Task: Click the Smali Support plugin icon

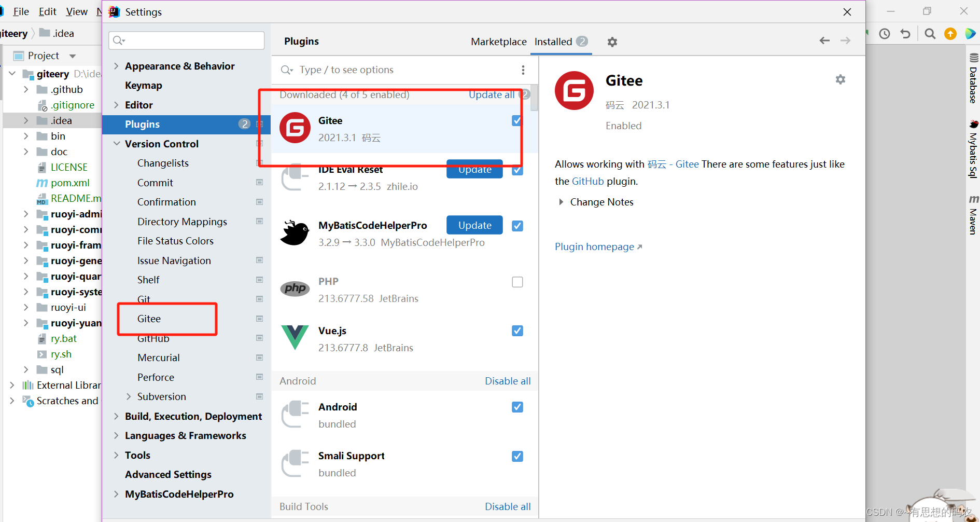Action: pyautogui.click(x=295, y=463)
